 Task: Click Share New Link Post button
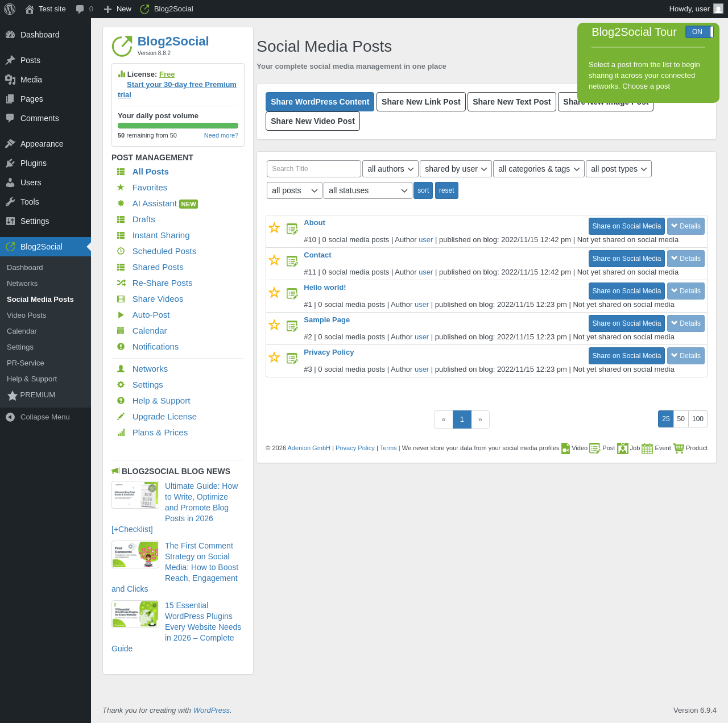coord(421,102)
